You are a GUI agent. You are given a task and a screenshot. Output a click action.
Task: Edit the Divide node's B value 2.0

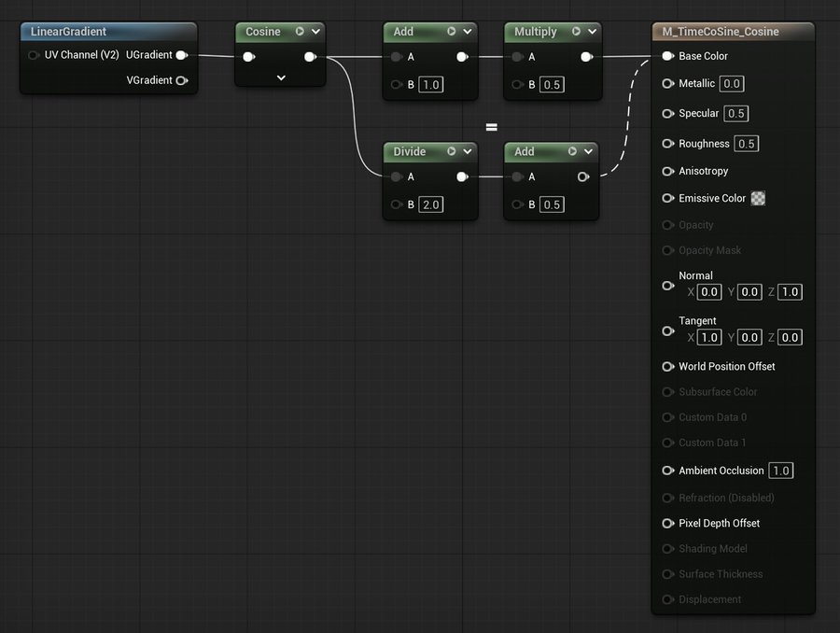[430, 204]
